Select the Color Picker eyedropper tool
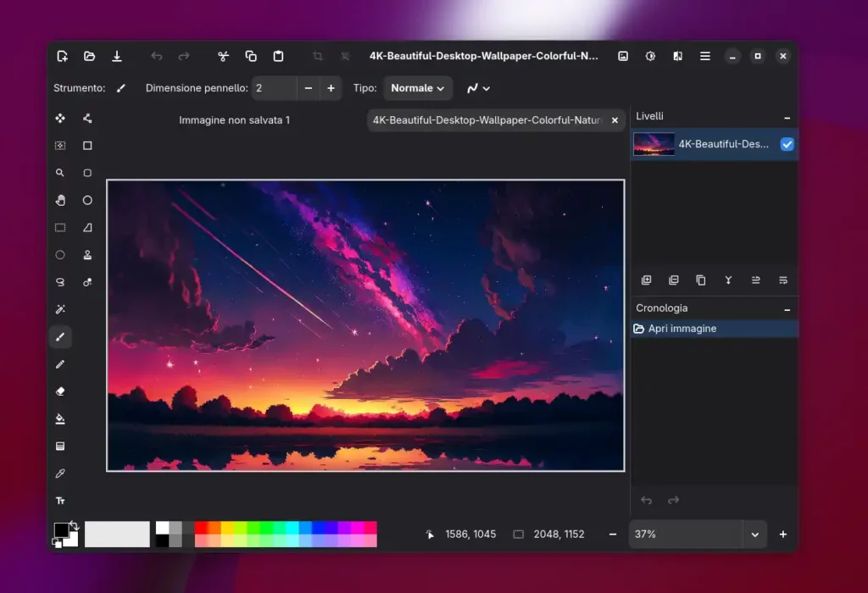 click(60, 474)
